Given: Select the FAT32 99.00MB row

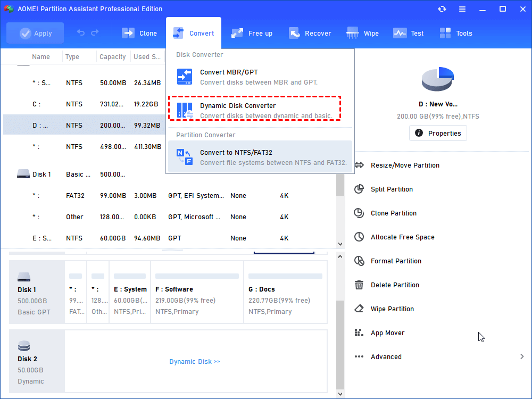Looking at the screenshot, I should (170, 196).
